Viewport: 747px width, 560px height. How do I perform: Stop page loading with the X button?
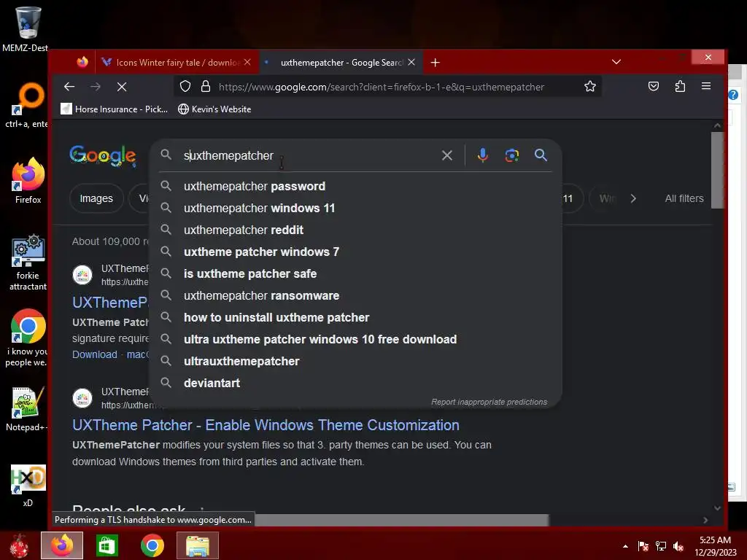click(x=122, y=87)
